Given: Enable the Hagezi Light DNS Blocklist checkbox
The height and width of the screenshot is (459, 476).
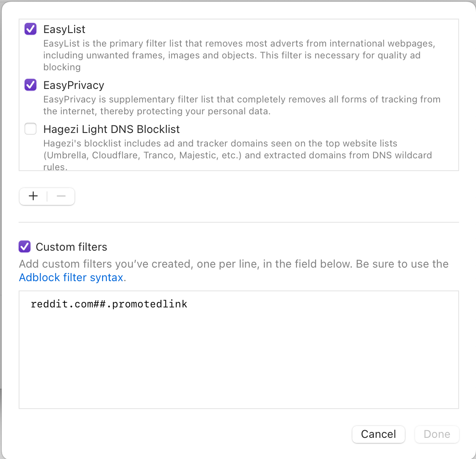Looking at the screenshot, I should coord(30,129).
